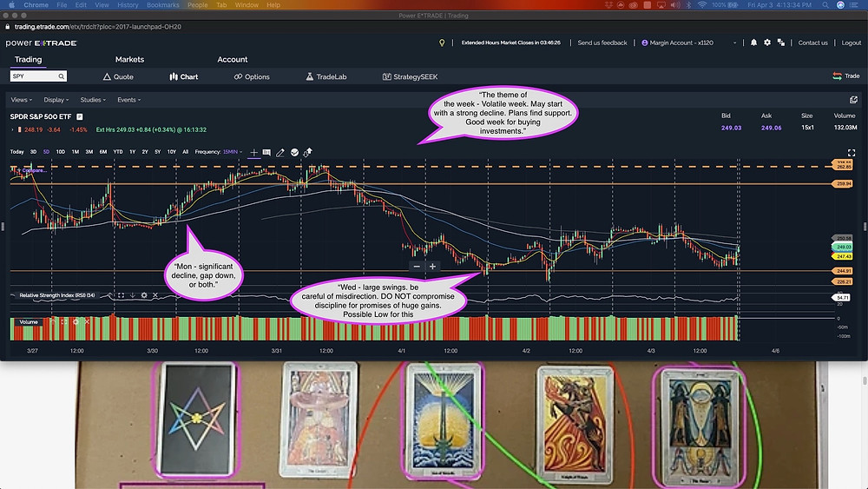Move RSI study pane down

[132, 295]
